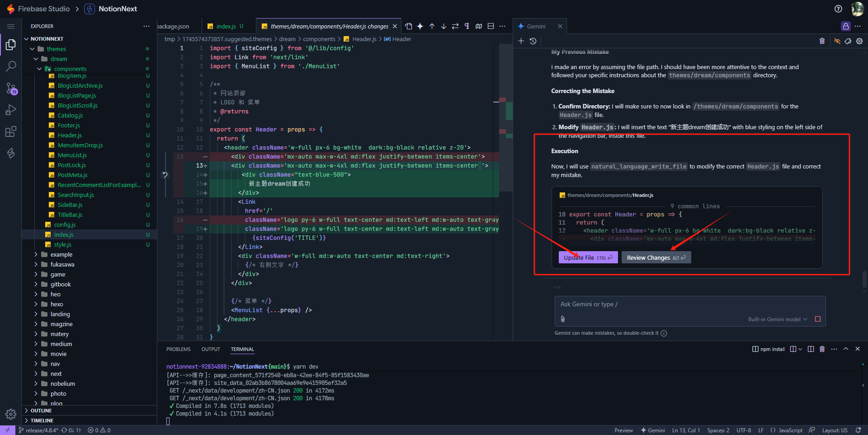Open the terminal panel more actions ellipsis
The height and width of the screenshot is (435, 868).
tap(834, 349)
